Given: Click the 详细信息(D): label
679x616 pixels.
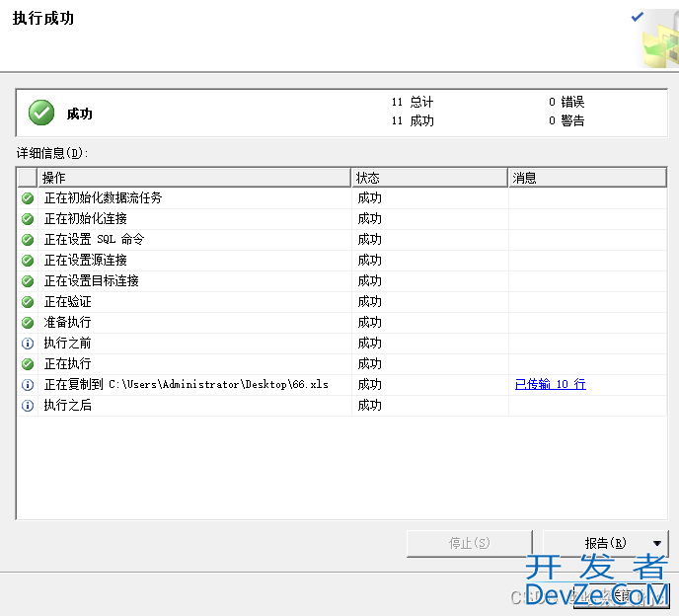Looking at the screenshot, I should (52, 153).
